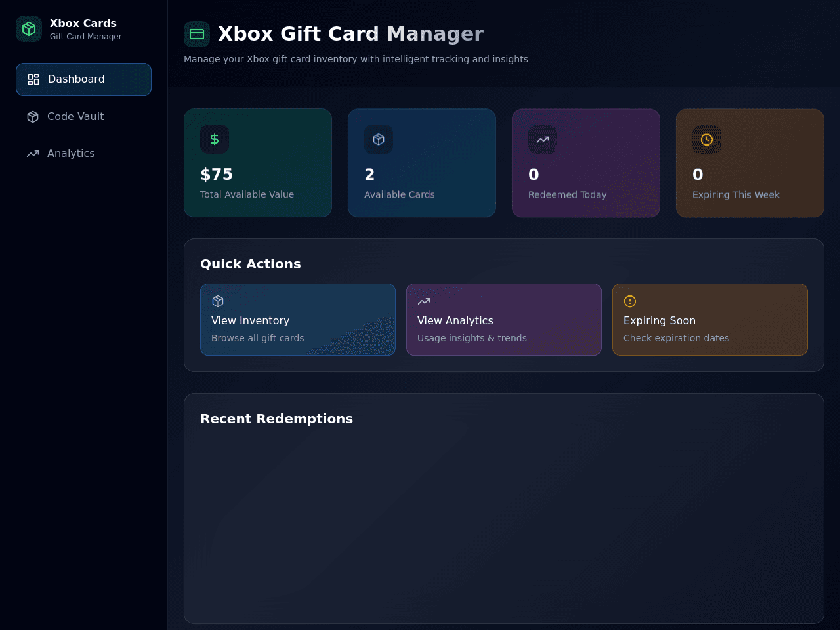Click the Dashboard grid icon in sidebar

click(33, 79)
